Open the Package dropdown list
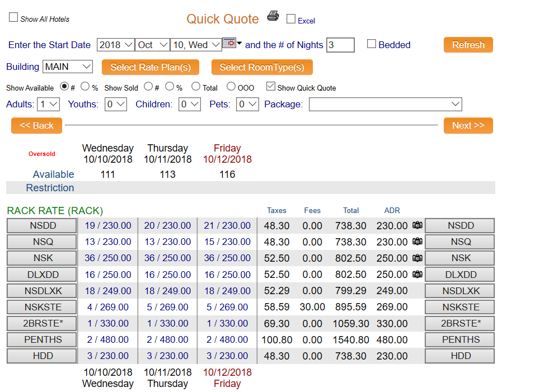Viewport: 535px width, 392px height. click(x=385, y=104)
